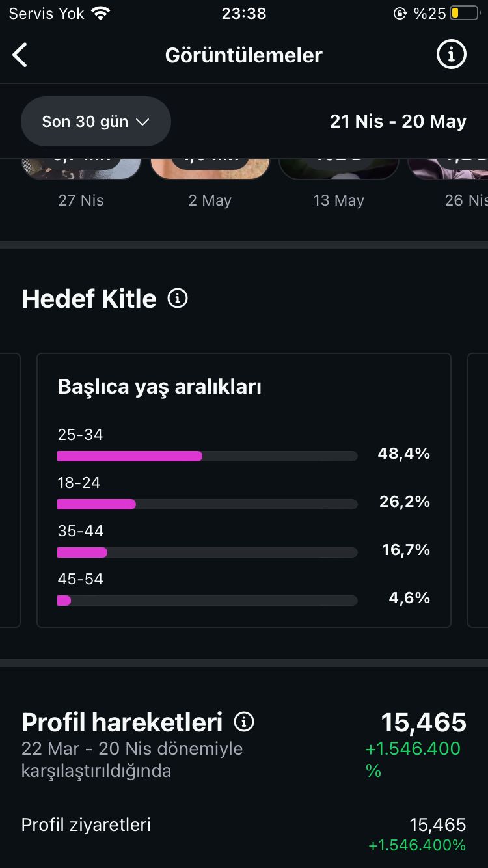Tap the 21 Nis - 20 May date range
488x868 pixels.
(x=398, y=122)
